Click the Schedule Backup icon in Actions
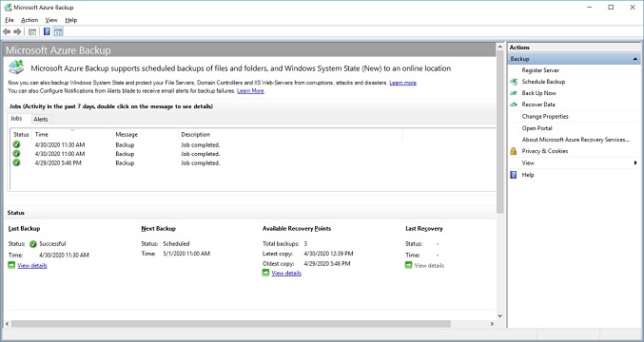Image resolution: width=644 pixels, height=342 pixels. pyautogui.click(x=514, y=82)
